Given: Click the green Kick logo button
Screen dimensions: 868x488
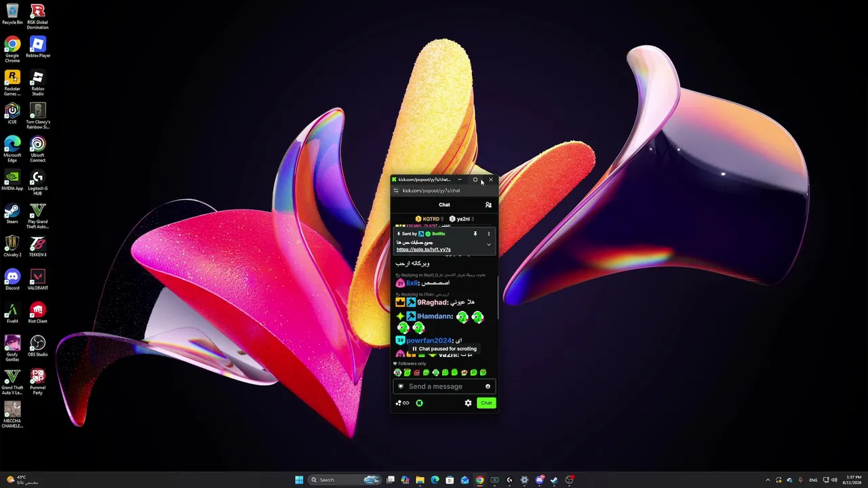Looking at the screenshot, I should click(419, 403).
